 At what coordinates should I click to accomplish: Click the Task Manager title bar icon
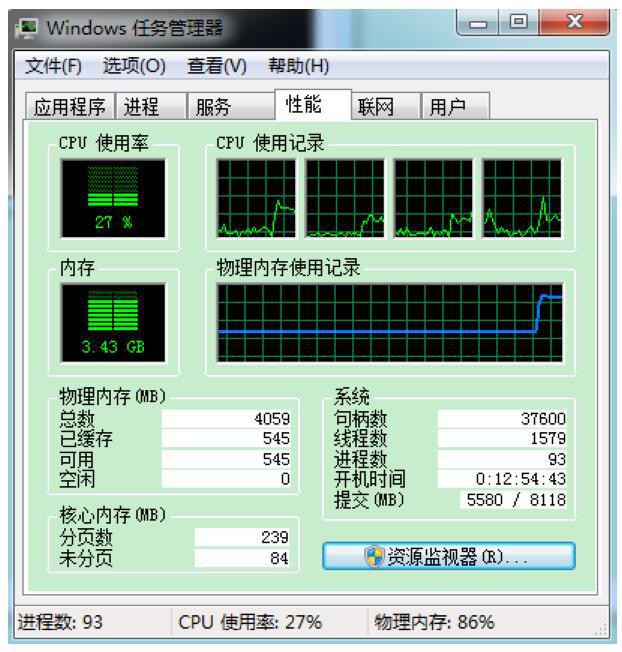27,28
